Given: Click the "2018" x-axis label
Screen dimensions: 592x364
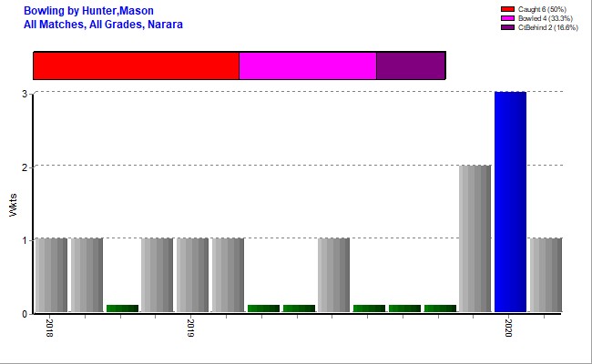Looking at the screenshot, I should (x=49, y=328).
